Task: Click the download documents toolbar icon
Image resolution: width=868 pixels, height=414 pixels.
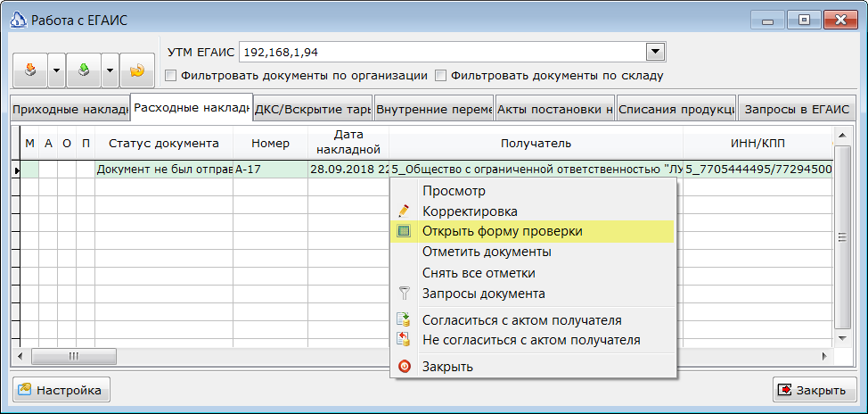Action: (30, 70)
